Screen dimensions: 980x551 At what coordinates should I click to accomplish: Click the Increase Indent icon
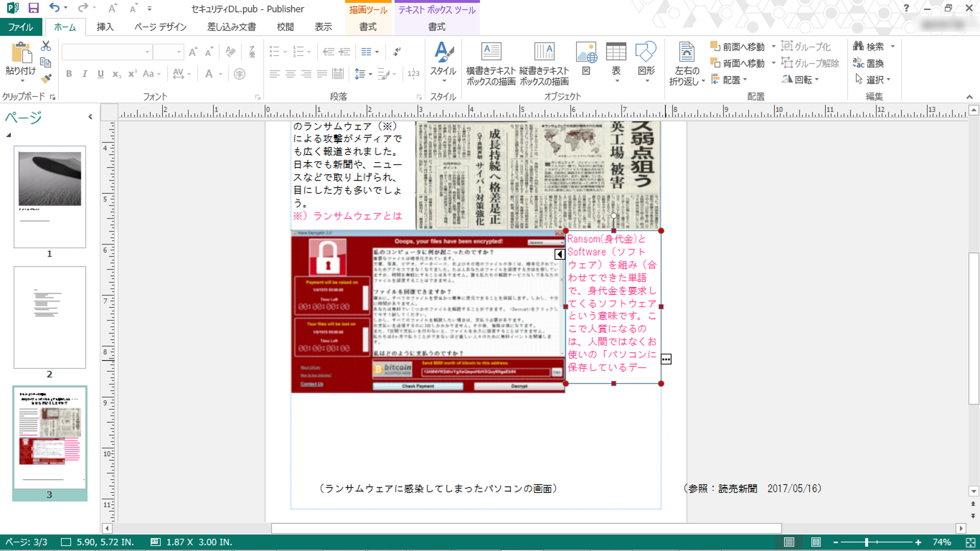point(344,52)
